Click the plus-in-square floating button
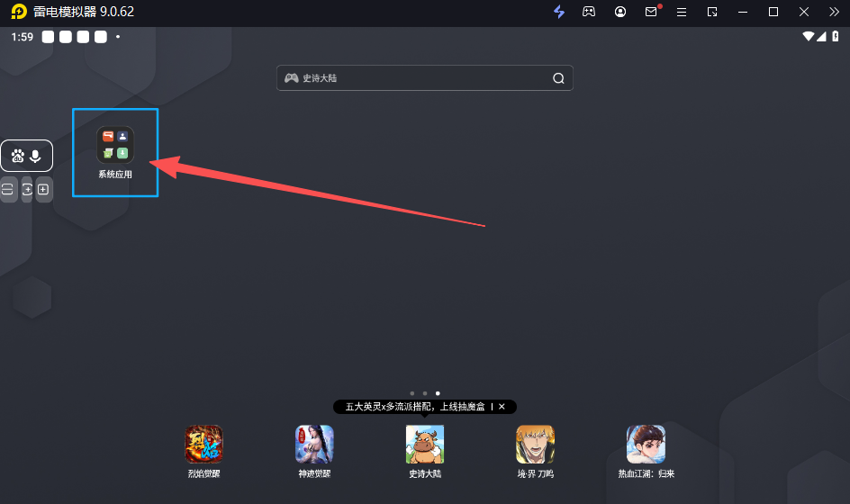The width and height of the screenshot is (850, 504). pyautogui.click(x=43, y=189)
